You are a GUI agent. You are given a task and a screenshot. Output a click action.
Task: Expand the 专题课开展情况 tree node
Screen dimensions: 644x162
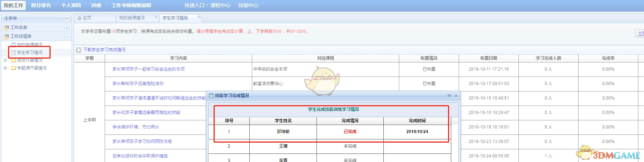click(x=5, y=68)
